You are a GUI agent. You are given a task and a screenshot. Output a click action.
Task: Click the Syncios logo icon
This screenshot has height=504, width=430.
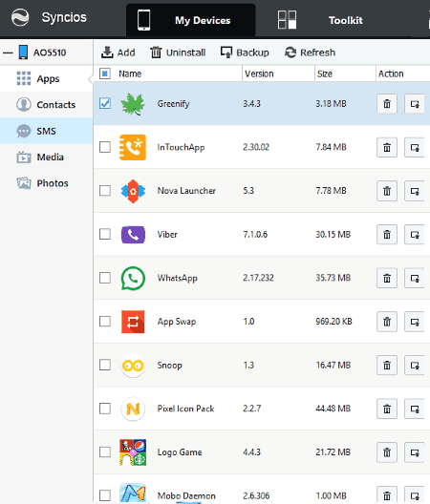(20, 17)
